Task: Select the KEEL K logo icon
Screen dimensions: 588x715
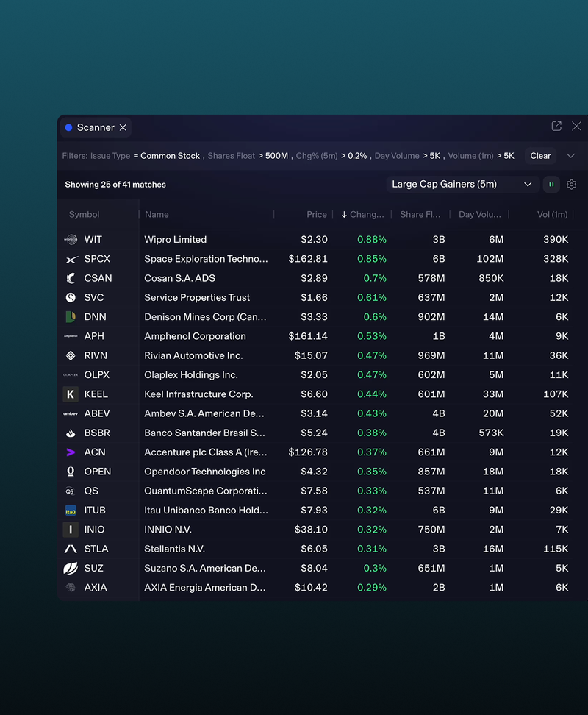Action: 71,394
